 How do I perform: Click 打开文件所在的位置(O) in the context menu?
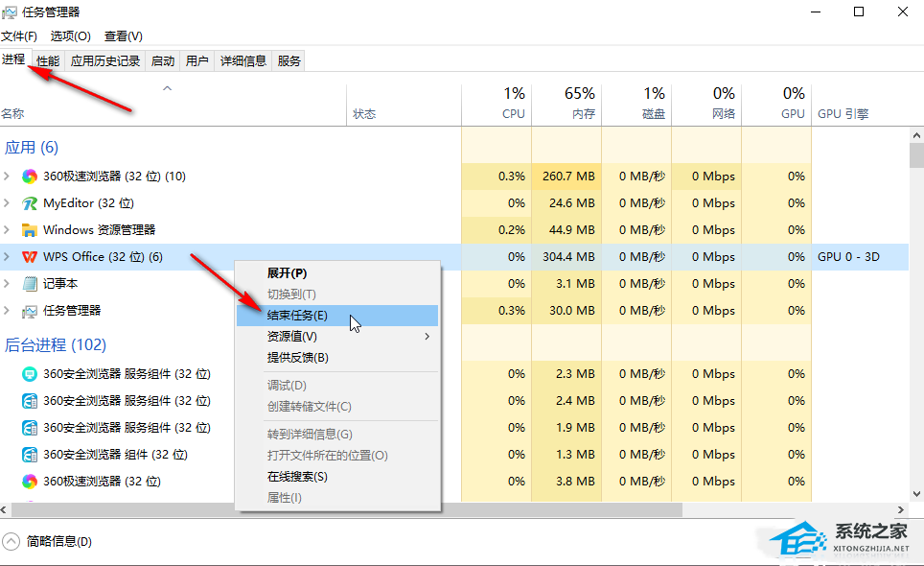(337, 455)
